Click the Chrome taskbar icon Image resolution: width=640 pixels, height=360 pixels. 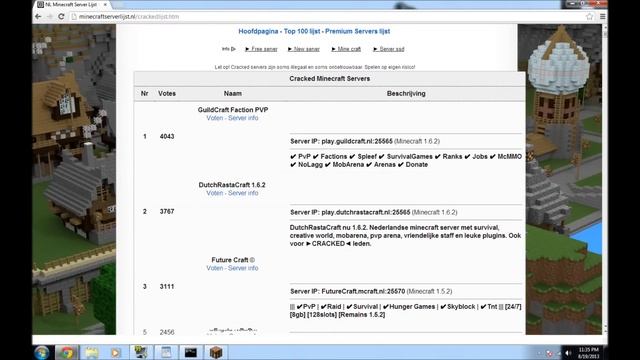67,352
